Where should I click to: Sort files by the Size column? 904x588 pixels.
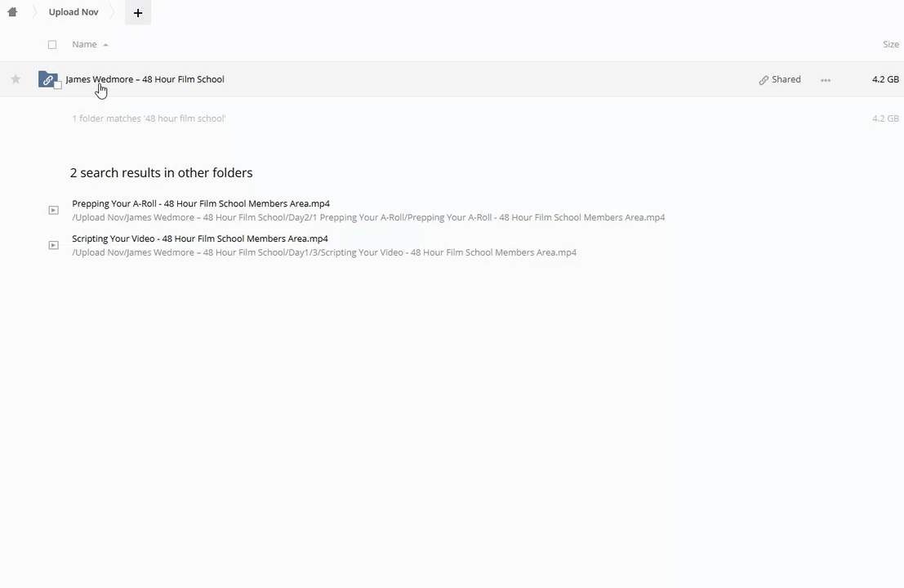pyautogui.click(x=890, y=44)
